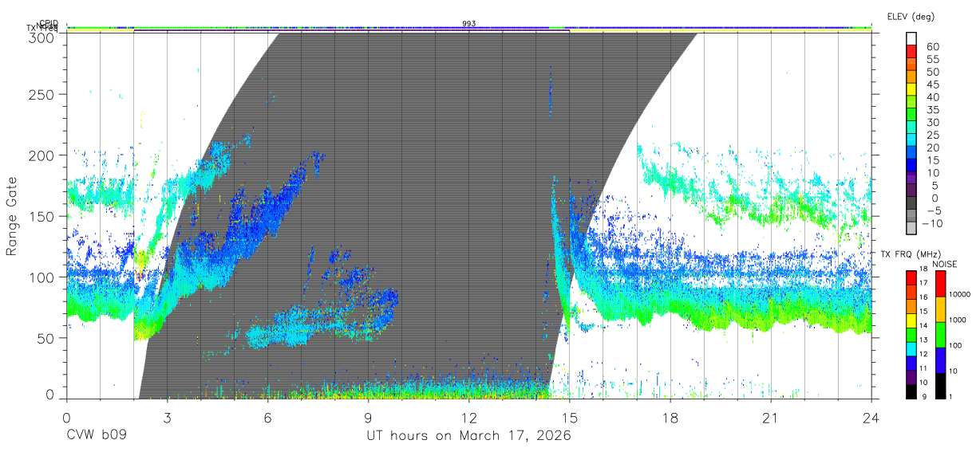The width and height of the screenshot is (980, 452).
Task: Click the '21' UT hour tick label
Action: click(771, 418)
